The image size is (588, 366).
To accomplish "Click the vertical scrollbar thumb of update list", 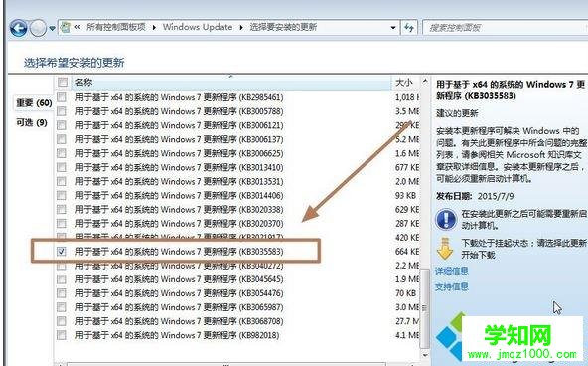I will (425, 307).
